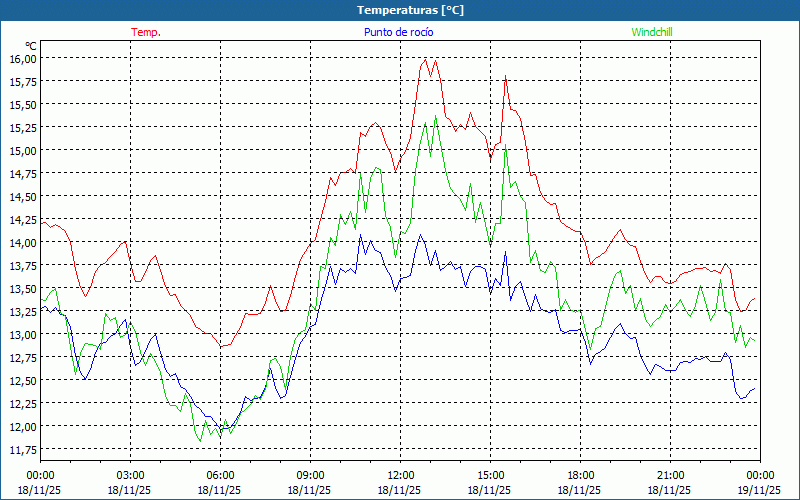Screen dimensions: 800x500
Task: Click the 03:00 time axis marker
Action: [x=130, y=475]
